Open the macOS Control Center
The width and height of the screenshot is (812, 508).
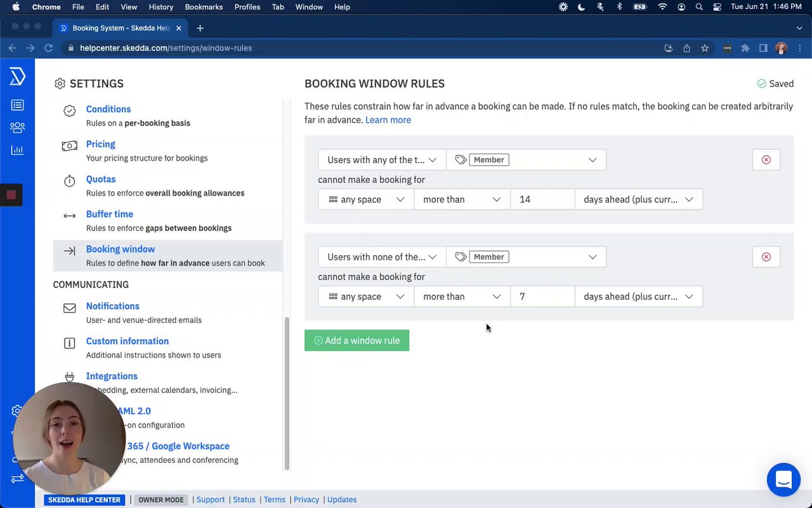(x=717, y=7)
